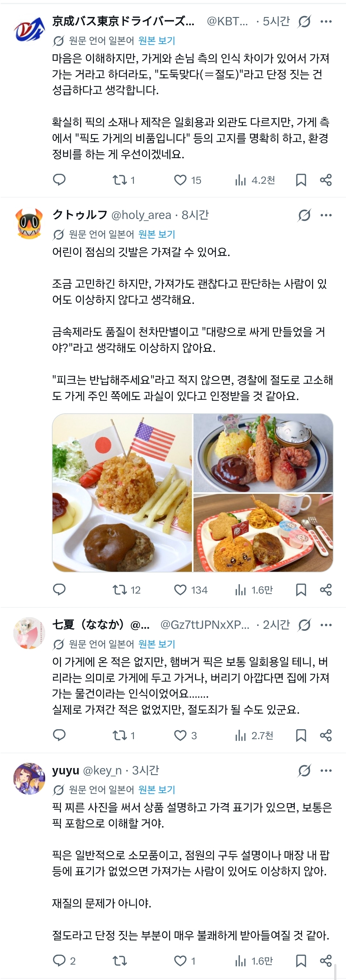Show original text (원본 보기) for yuyu tweet

157,790
